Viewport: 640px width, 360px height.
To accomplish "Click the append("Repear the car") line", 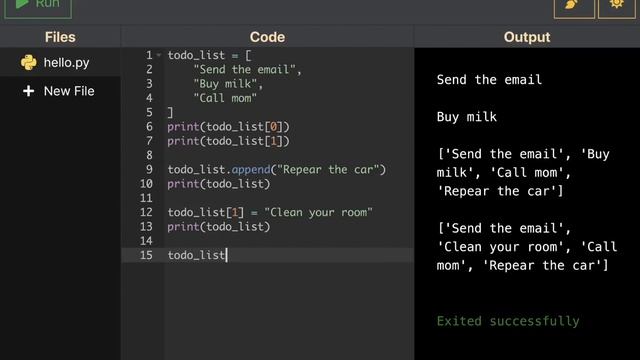I will coord(276,169).
